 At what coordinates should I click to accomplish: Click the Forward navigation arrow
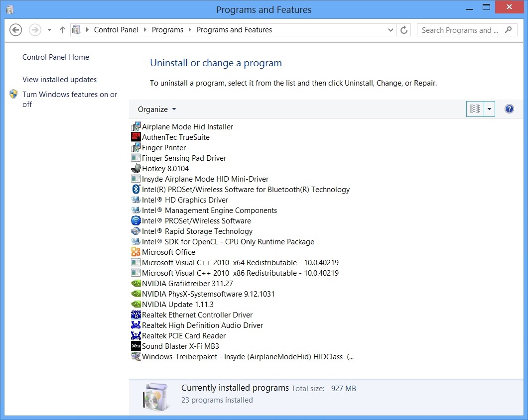[35, 30]
